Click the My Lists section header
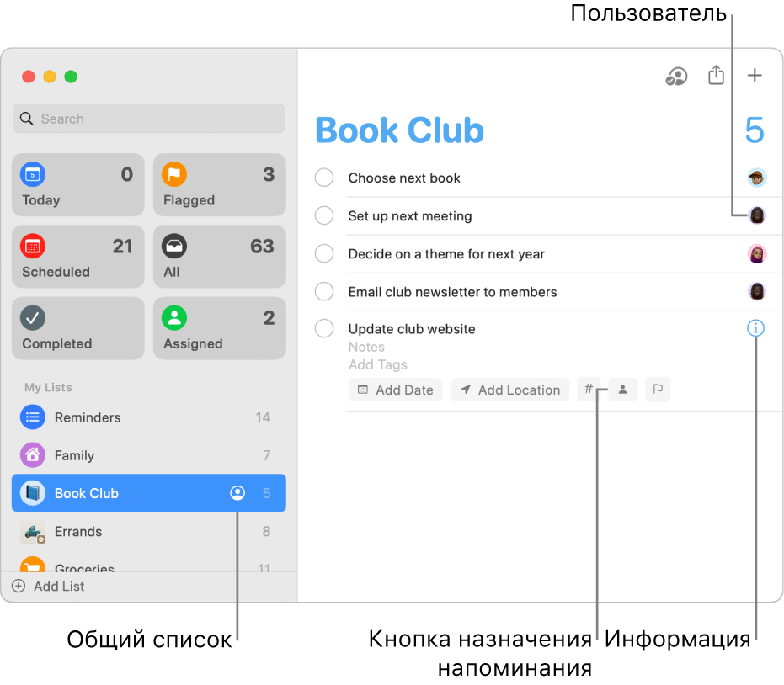 (x=48, y=387)
